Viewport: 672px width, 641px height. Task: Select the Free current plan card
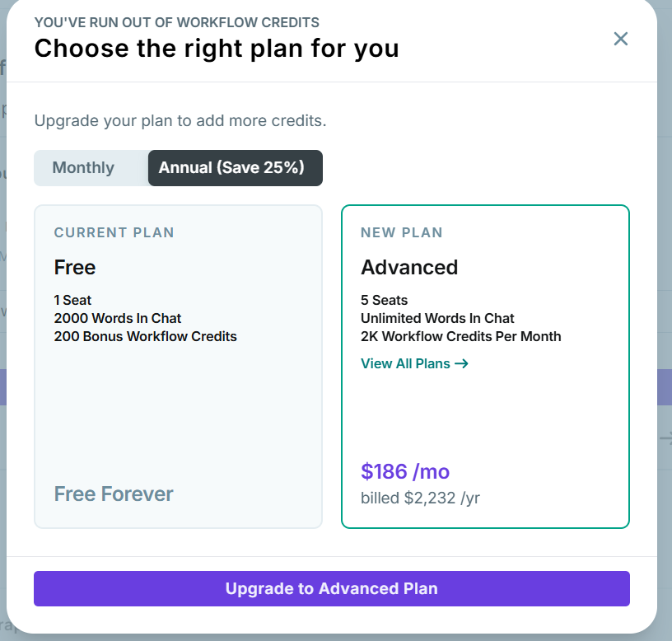click(178, 412)
